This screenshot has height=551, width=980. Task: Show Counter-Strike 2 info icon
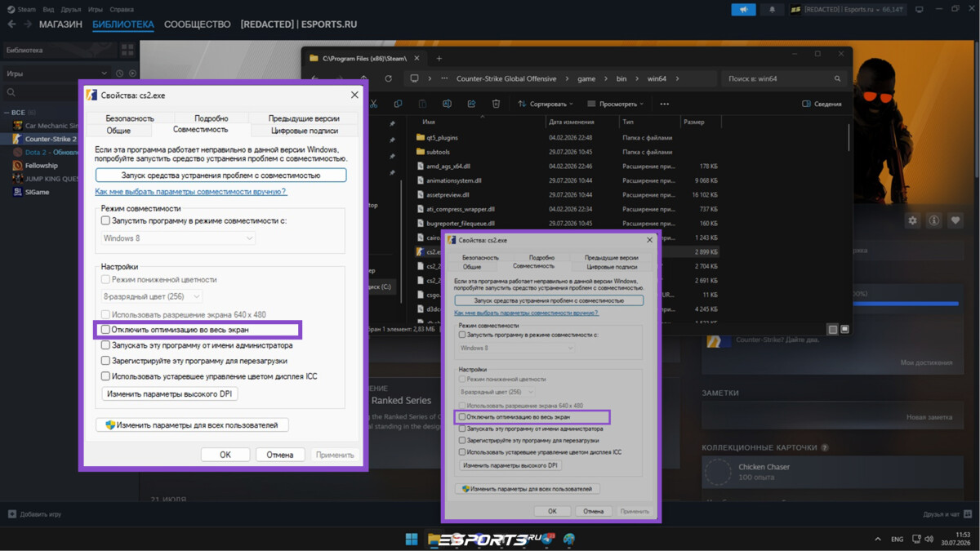click(x=933, y=220)
